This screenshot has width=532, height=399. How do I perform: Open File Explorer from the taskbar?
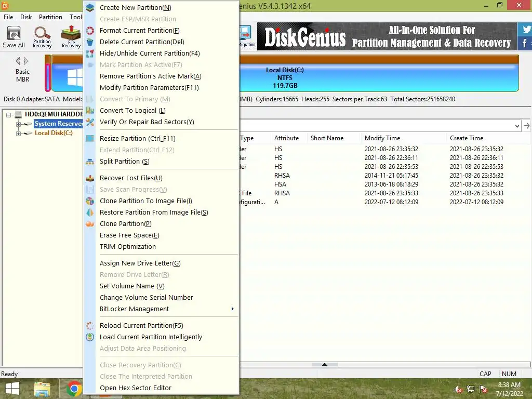pyautogui.click(x=42, y=389)
